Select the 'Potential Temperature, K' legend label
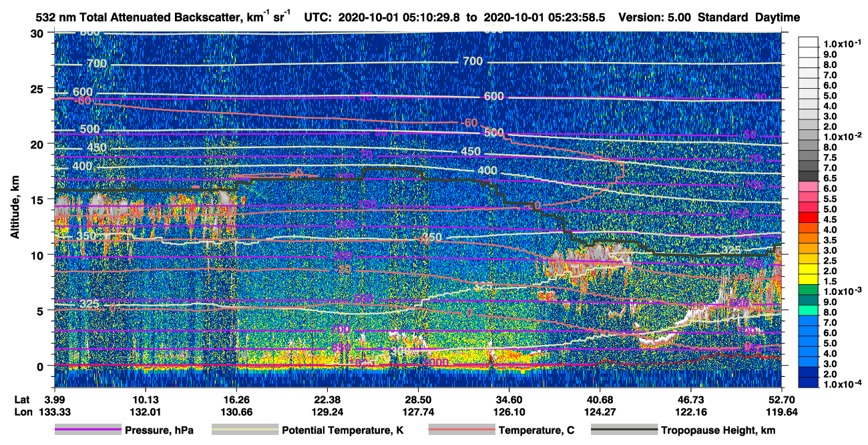The image size is (868, 445). pos(343,430)
